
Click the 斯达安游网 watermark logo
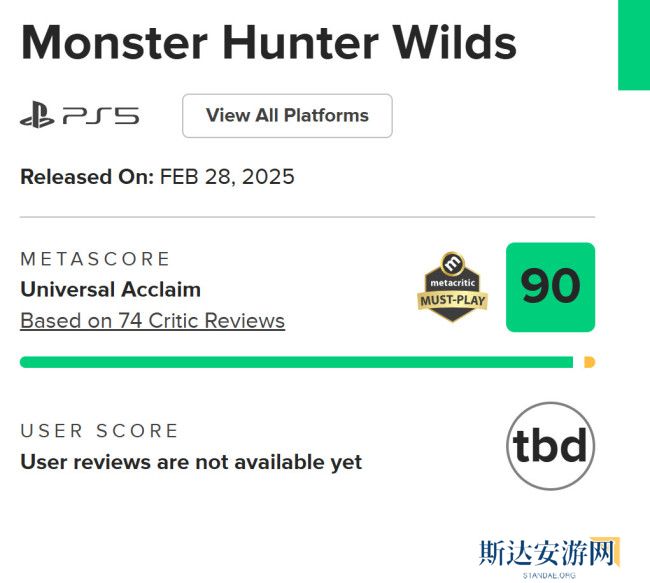click(545, 551)
